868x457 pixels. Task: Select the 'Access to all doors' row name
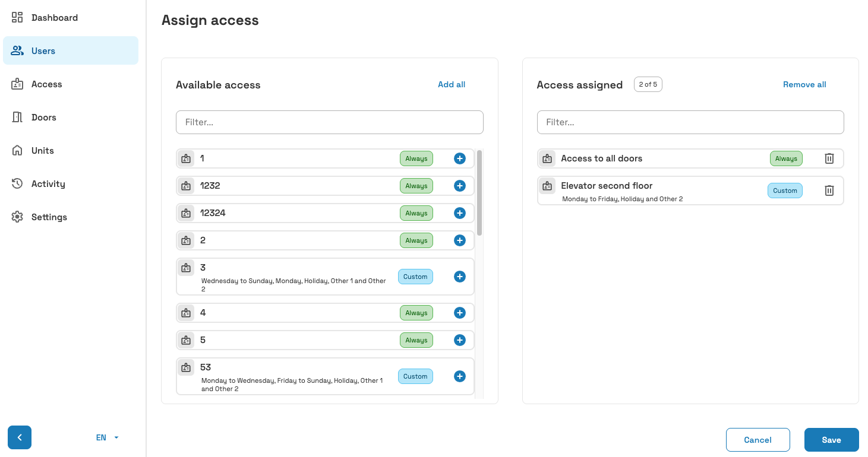click(601, 158)
